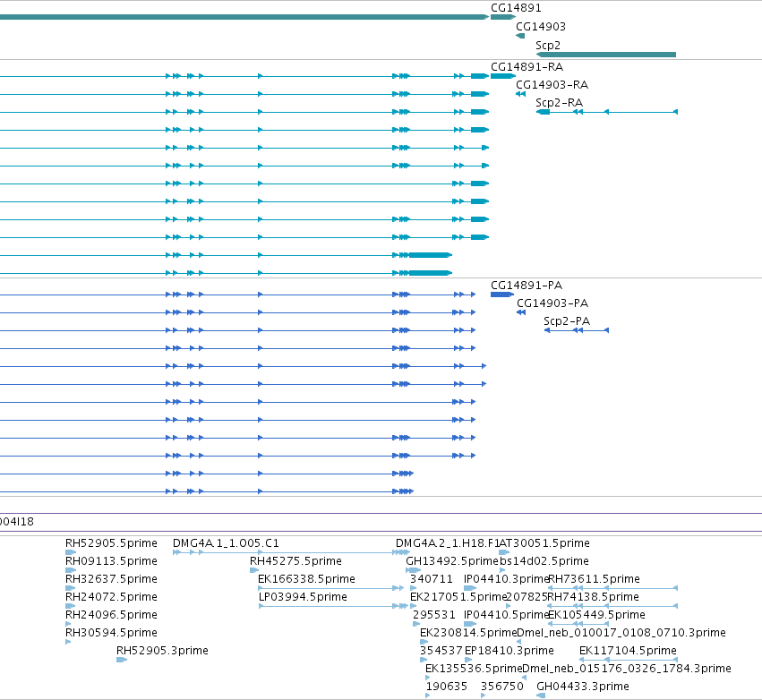The height and width of the screenshot is (700, 762).
Task: Select the RH73611.5prime EST label
Action: [x=594, y=579]
